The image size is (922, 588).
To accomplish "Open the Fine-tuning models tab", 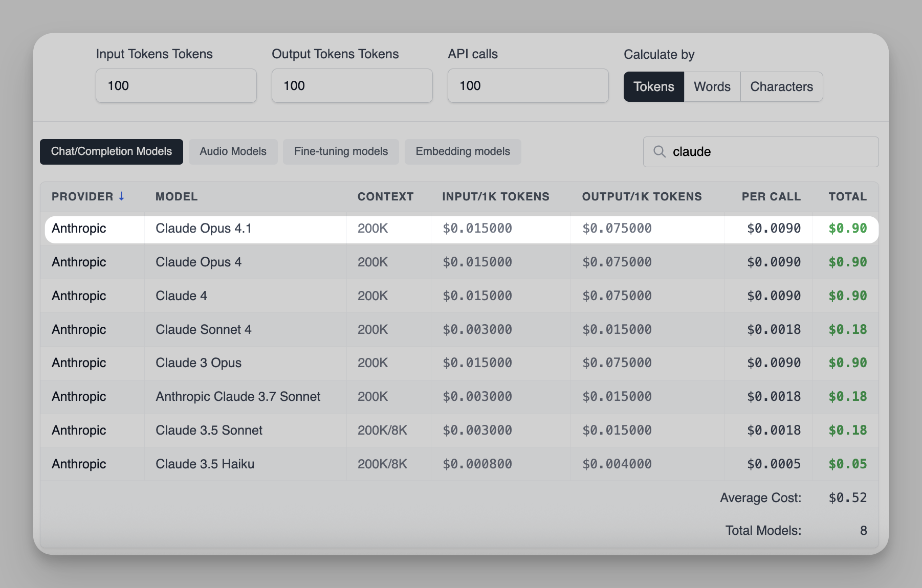I will [341, 152].
